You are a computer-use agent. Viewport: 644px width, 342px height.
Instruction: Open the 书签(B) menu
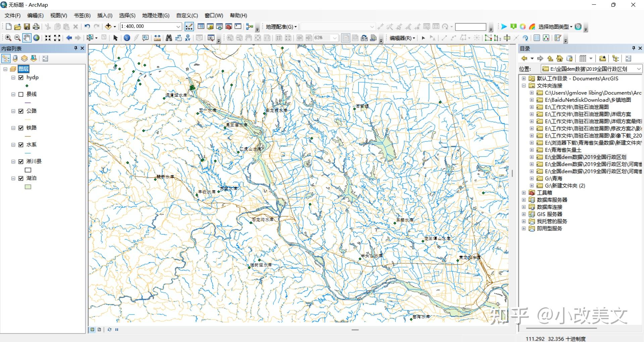point(82,15)
